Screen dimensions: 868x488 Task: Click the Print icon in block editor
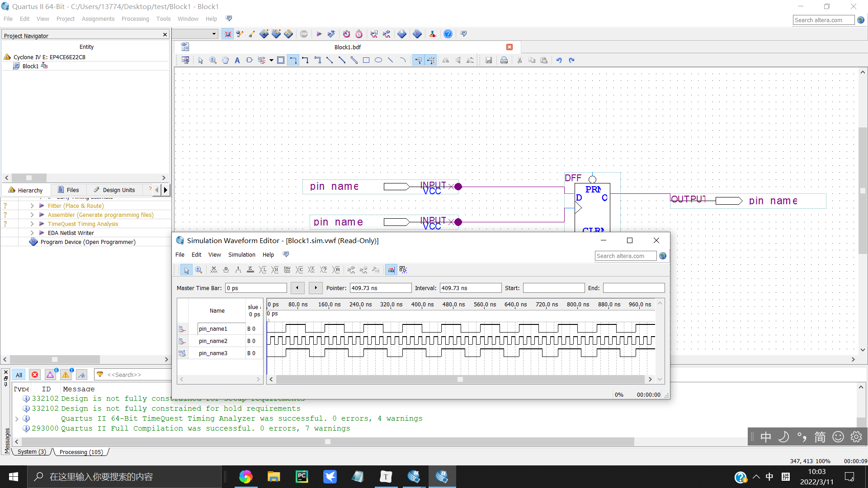coord(504,60)
